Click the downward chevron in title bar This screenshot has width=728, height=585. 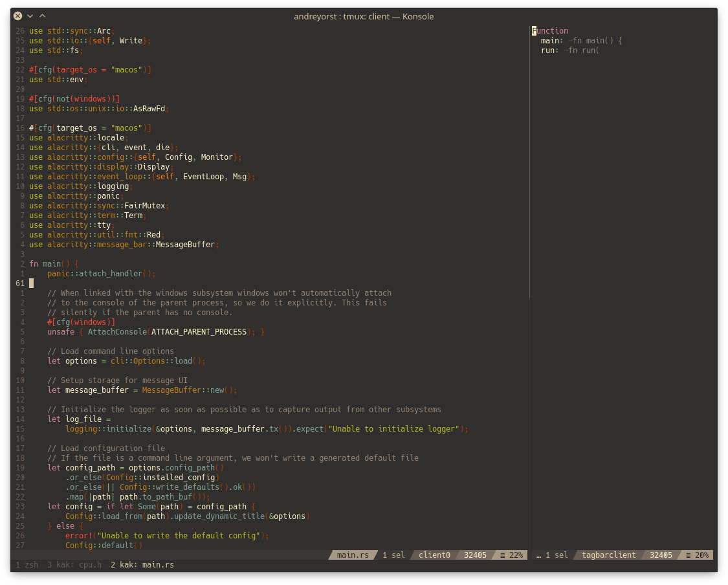(x=30, y=16)
